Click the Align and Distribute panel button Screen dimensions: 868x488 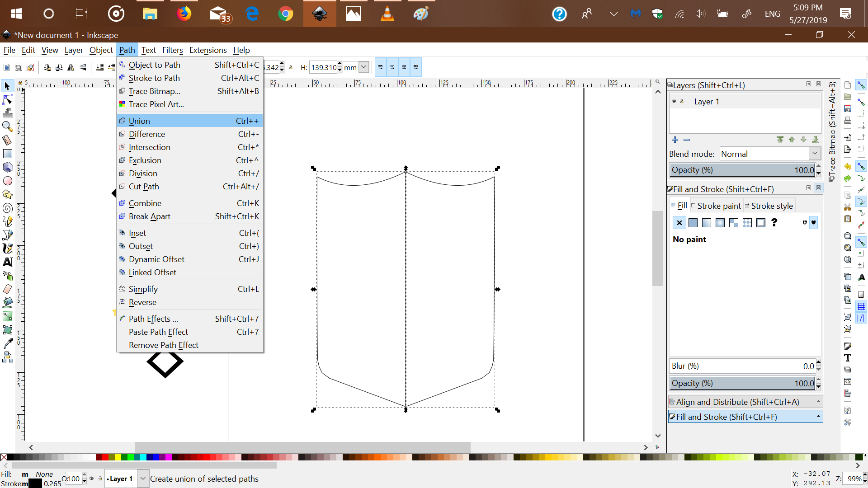click(x=745, y=402)
